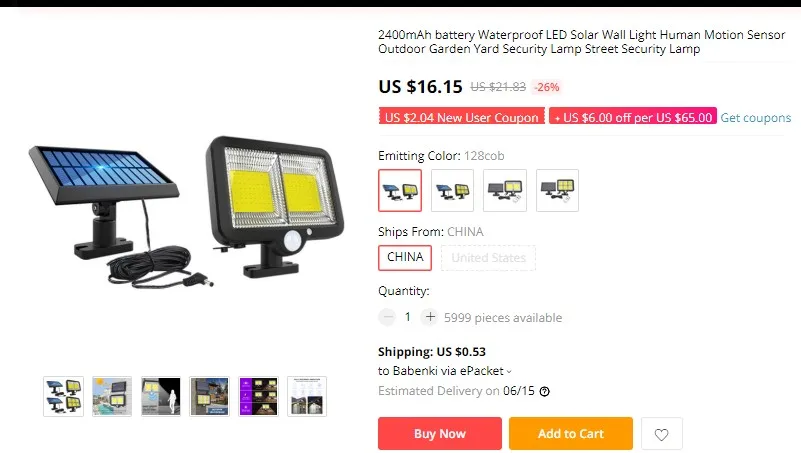Choose the fourth emitting color variant

(x=557, y=190)
